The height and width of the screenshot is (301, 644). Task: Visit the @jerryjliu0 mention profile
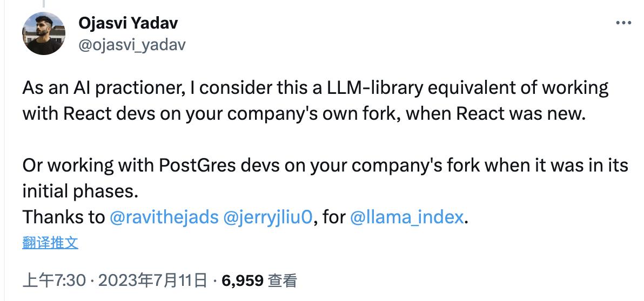click(266, 217)
